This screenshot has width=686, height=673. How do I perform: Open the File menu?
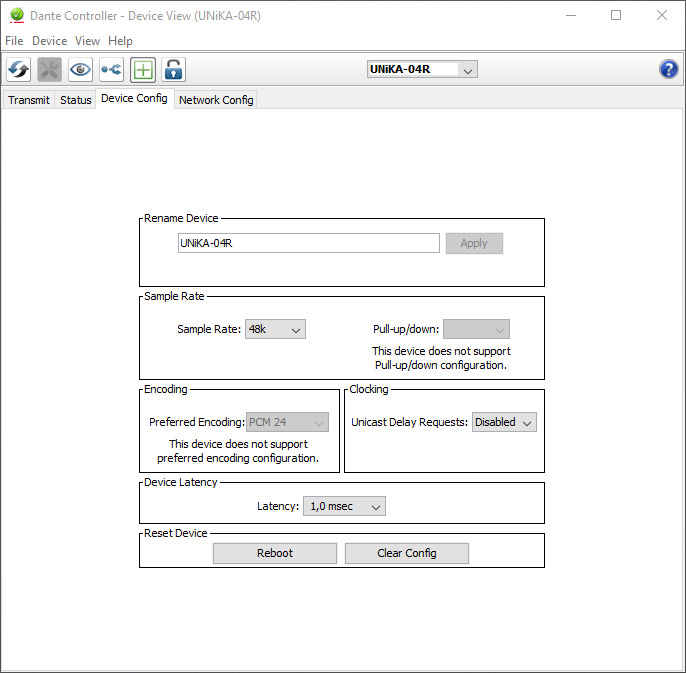(x=14, y=41)
